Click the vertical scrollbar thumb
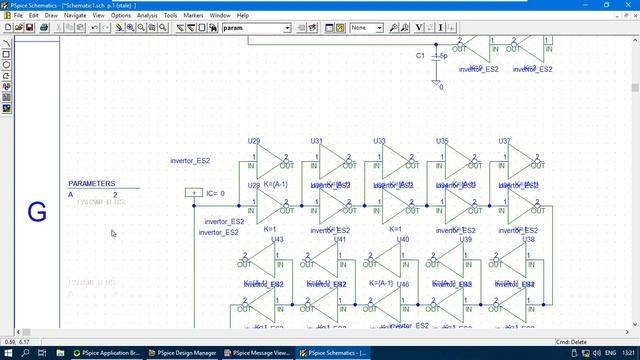640x360 pixels. click(635, 88)
